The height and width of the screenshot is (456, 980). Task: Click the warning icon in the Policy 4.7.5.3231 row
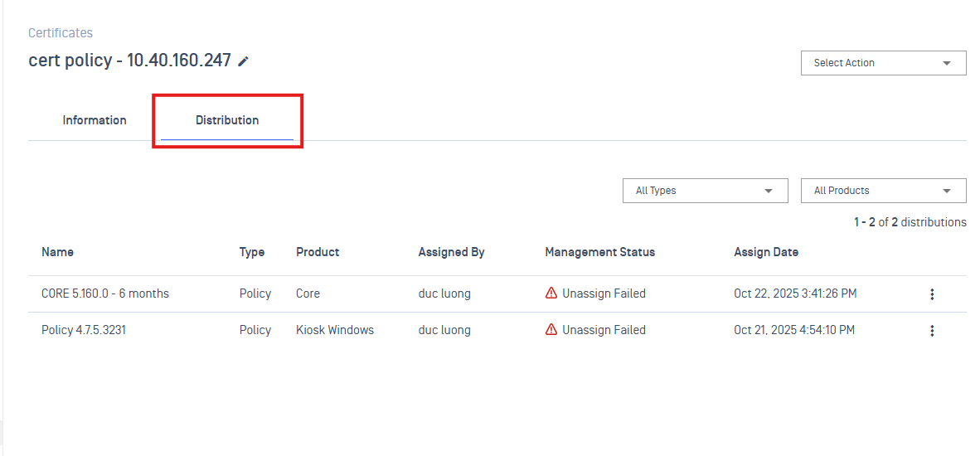point(551,330)
